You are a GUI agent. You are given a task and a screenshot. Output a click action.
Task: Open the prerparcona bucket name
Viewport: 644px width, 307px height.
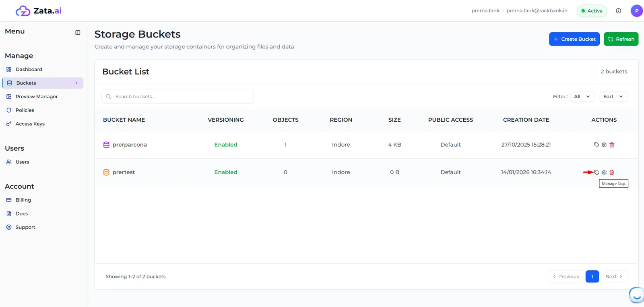click(130, 145)
